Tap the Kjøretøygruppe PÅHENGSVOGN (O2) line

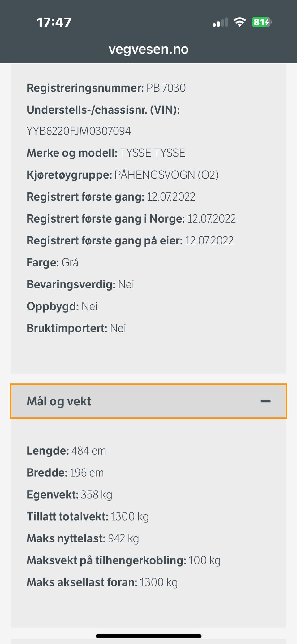123,175
